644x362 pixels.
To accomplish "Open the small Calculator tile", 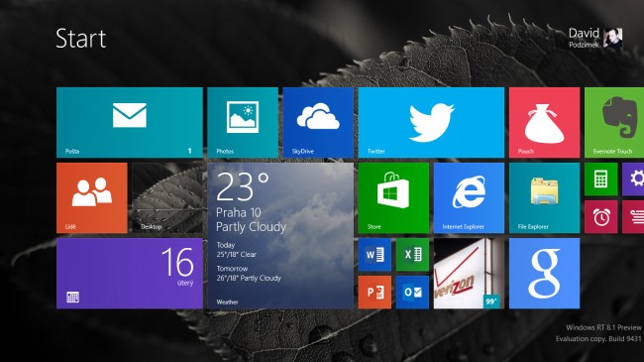I will (600, 179).
